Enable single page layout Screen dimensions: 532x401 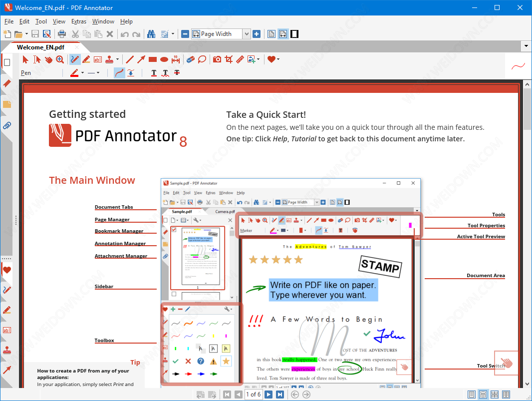[471, 395]
